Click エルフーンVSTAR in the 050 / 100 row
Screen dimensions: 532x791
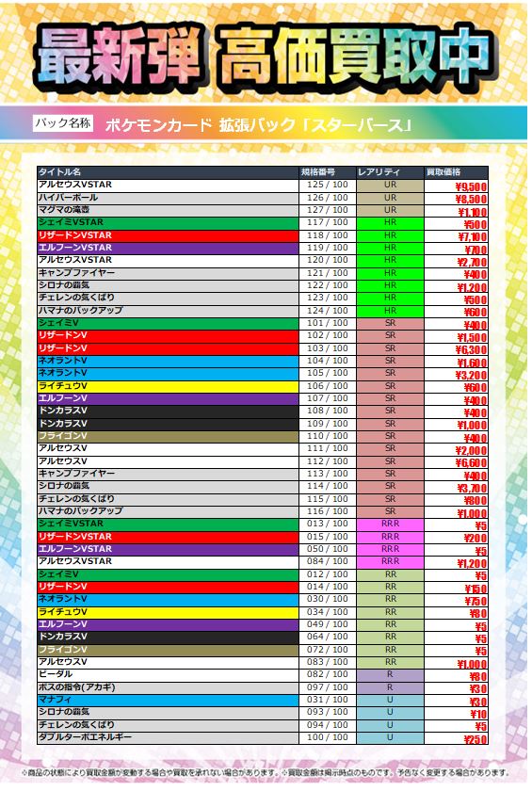[x=75, y=549]
